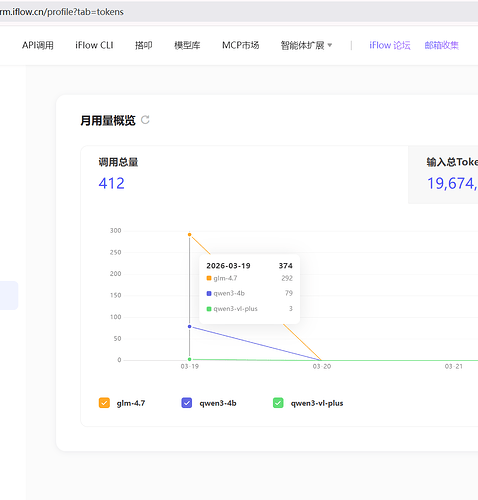478x500 pixels.
Task: Click the blue qwen3-4b data point
Action: pyautogui.click(x=189, y=326)
